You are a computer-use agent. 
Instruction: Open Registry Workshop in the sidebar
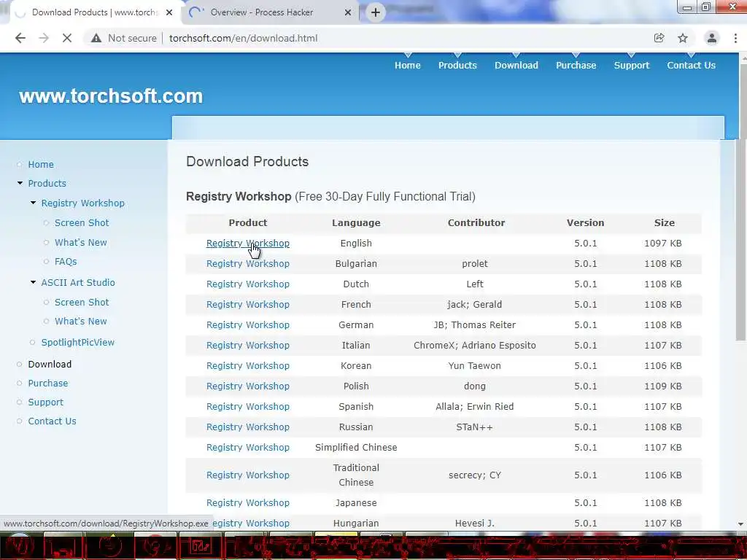83,203
